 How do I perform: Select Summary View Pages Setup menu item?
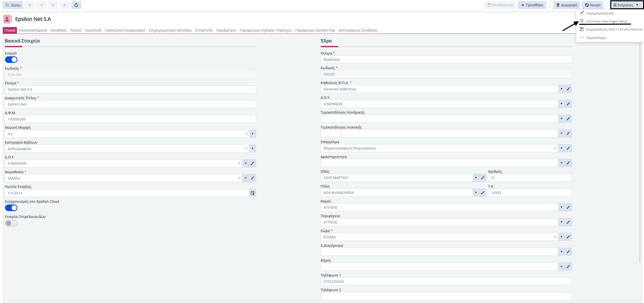pos(606,21)
